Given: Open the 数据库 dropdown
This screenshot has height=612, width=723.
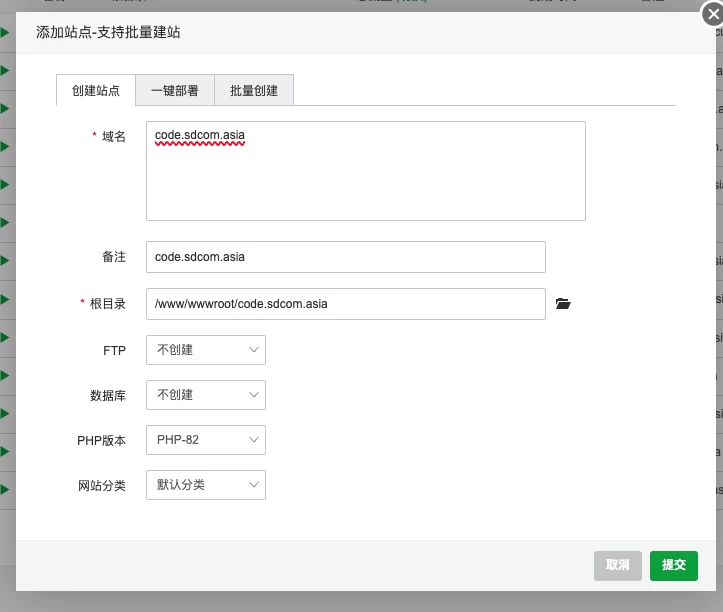Looking at the screenshot, I should click(x=206, y=395).
